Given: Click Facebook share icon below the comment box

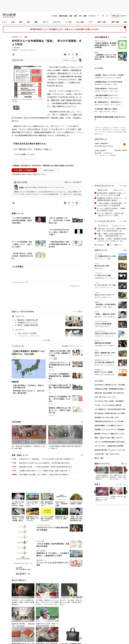Looking at the screenshot, I should point(69,203).
